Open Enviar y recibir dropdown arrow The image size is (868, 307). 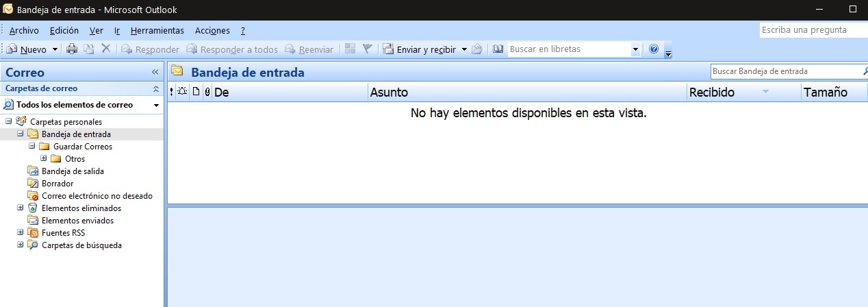(463, 49)
